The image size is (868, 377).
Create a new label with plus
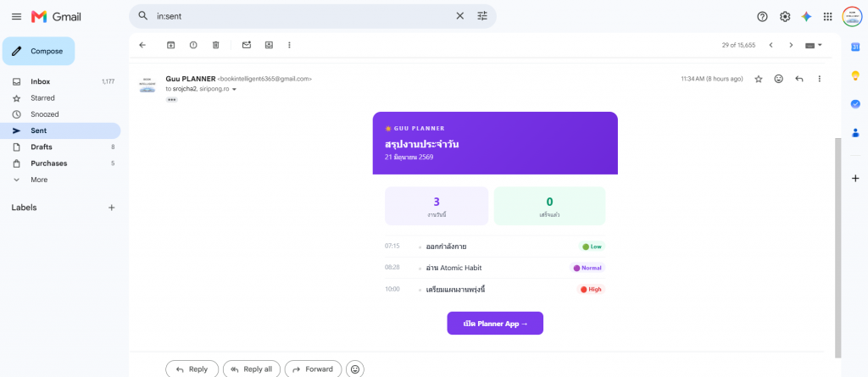(x=111, y=208)
